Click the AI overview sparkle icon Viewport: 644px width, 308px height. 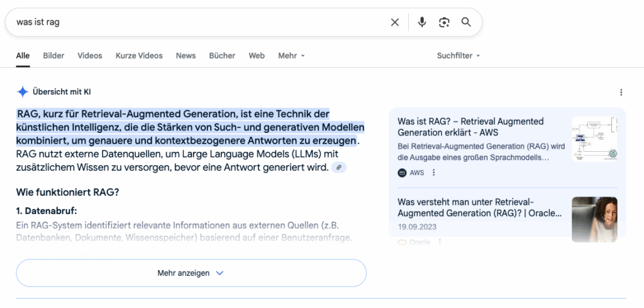click(x=23, y=92)
